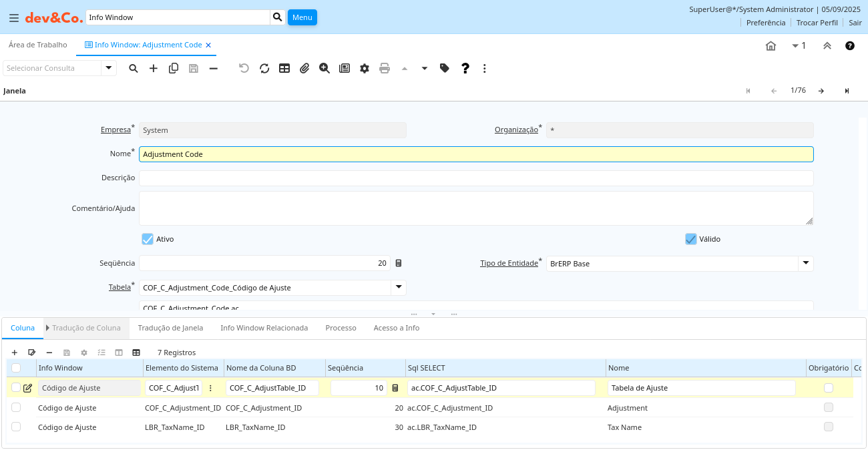The height and width of the screenshot is (450, 868).
Task: Click the home icon
Action: (771, 45)
